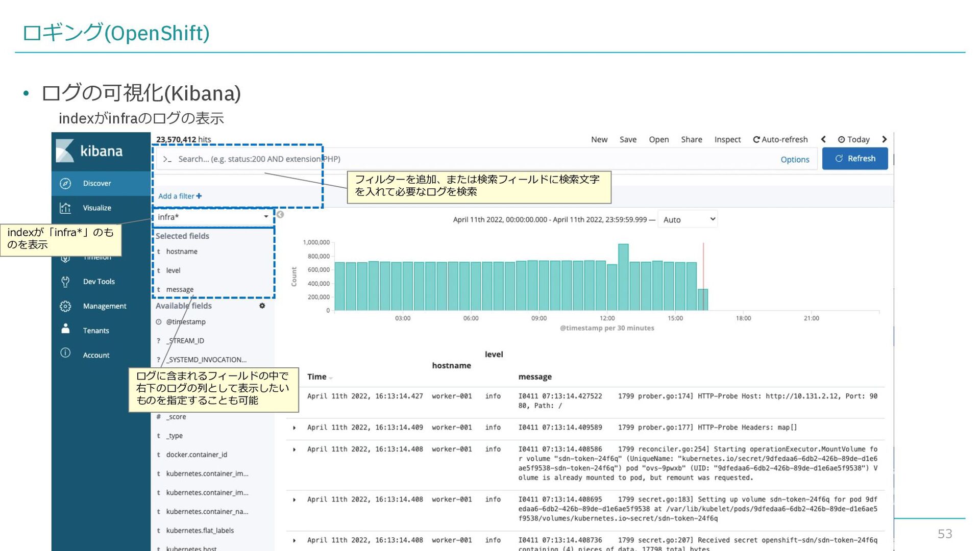Click the Kibana logo

(90, 151)
